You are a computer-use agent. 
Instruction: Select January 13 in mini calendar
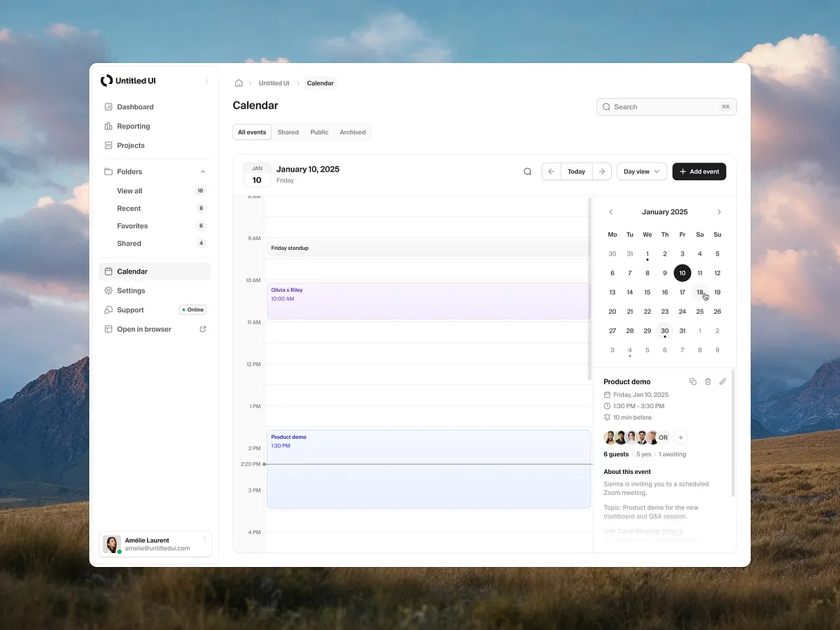point(612,293)
